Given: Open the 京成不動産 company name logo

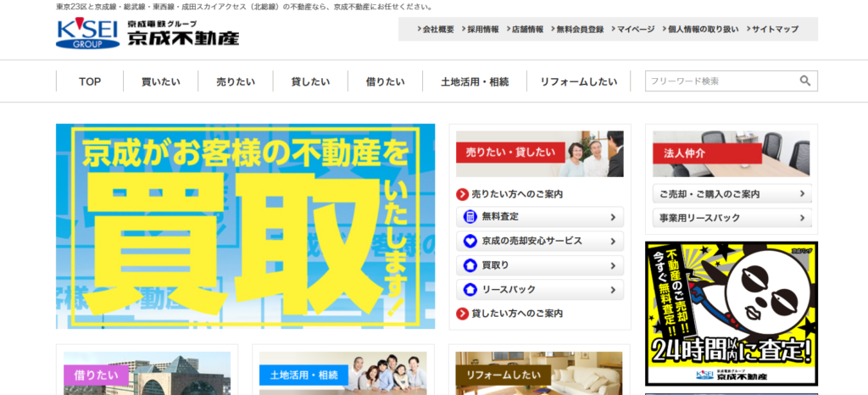Looking at the screenshot, I should (x=183, y=34).
